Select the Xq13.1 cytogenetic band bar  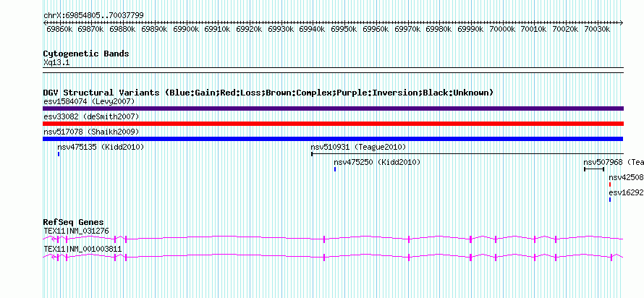pos(333,70)
